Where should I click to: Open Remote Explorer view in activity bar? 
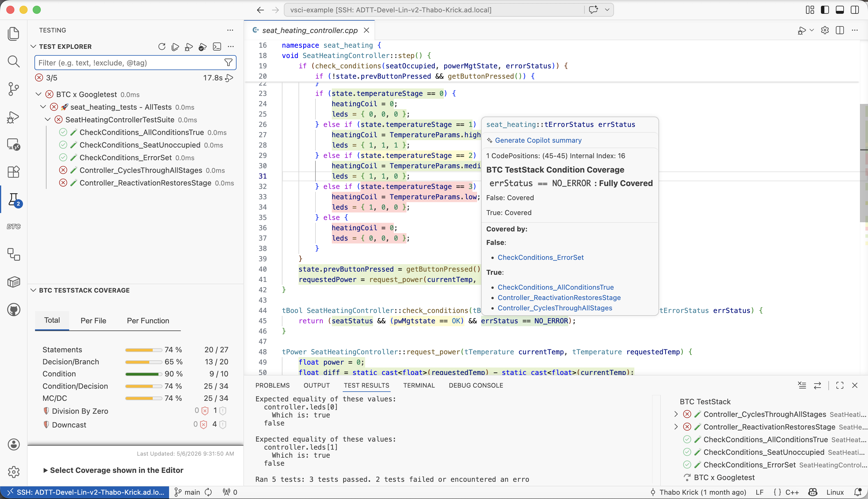click(13, 144)
